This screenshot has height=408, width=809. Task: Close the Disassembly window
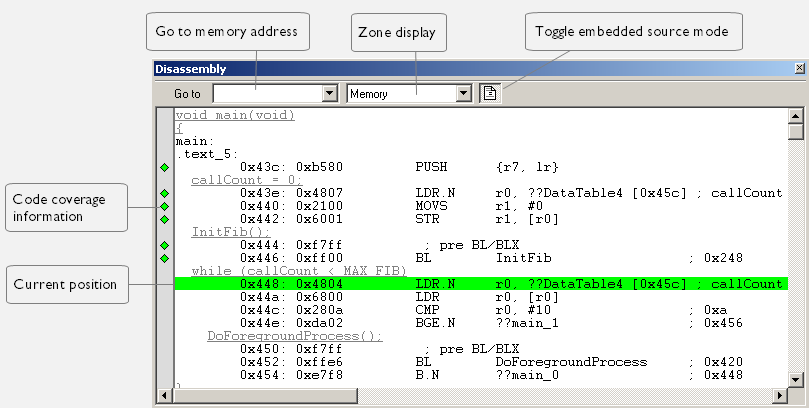(x=798, y=69)
